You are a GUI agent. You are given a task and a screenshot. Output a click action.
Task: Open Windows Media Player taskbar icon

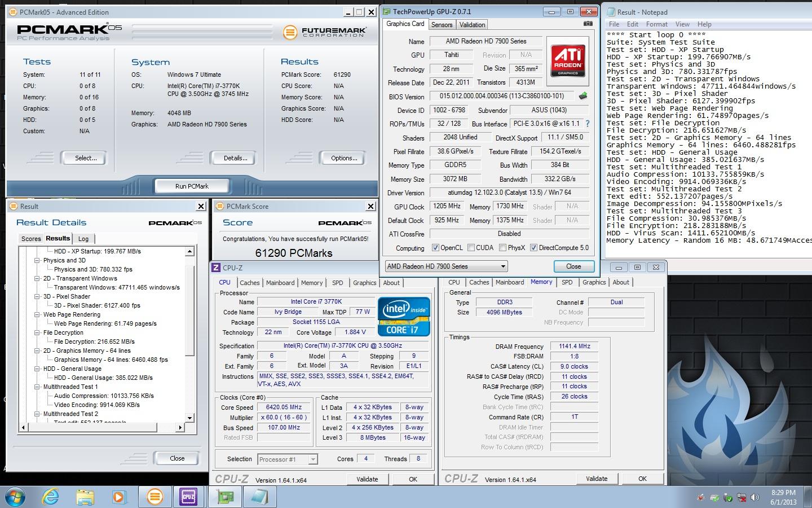(119, 497)
